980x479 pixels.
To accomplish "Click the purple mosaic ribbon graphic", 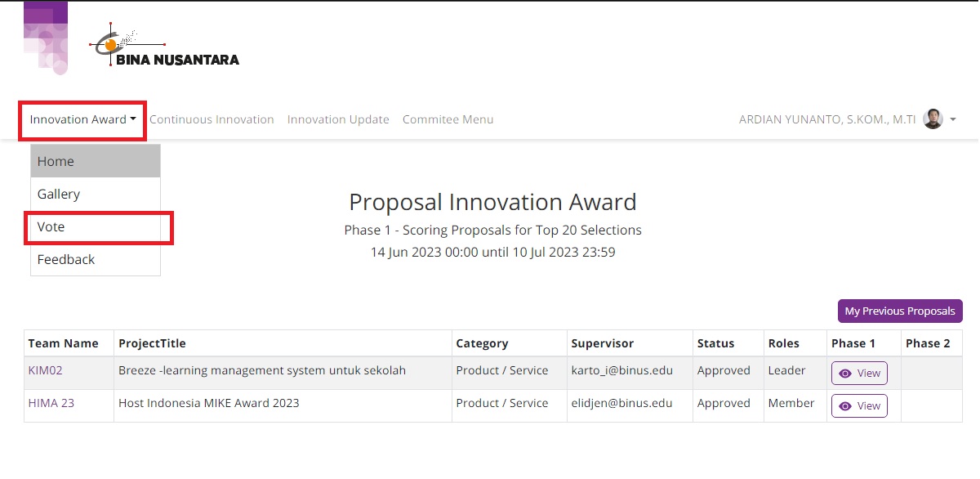I will [46, 38].
